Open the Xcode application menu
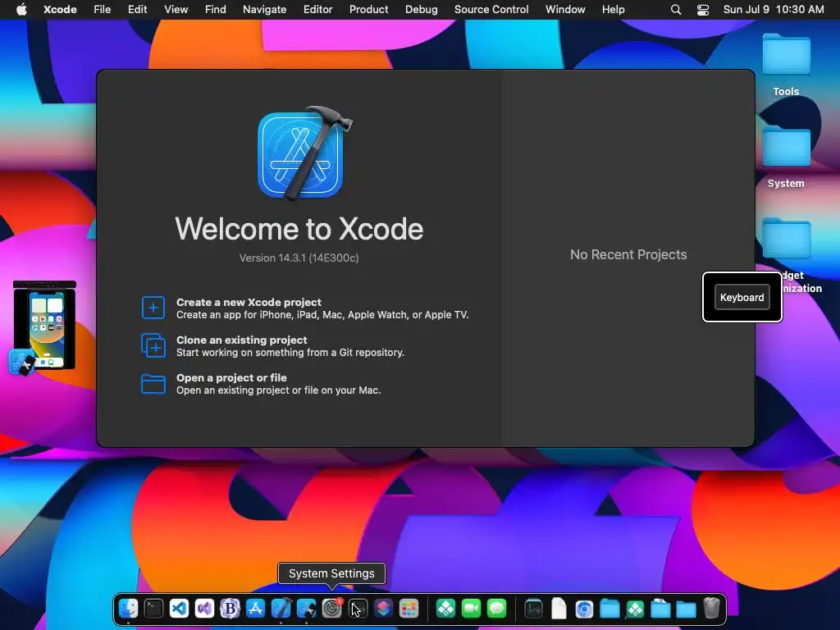This screenshot has height=630, width=840. (60, 9)
